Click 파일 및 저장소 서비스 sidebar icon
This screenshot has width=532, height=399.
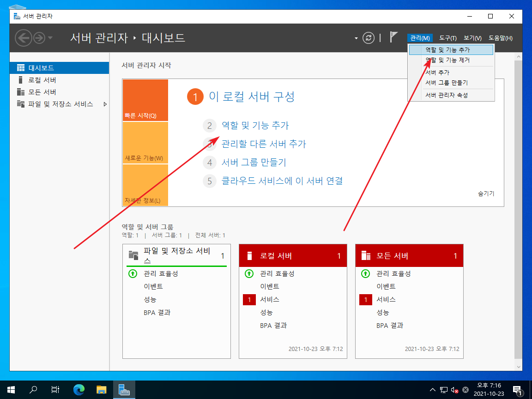click(x=21, y=104)
